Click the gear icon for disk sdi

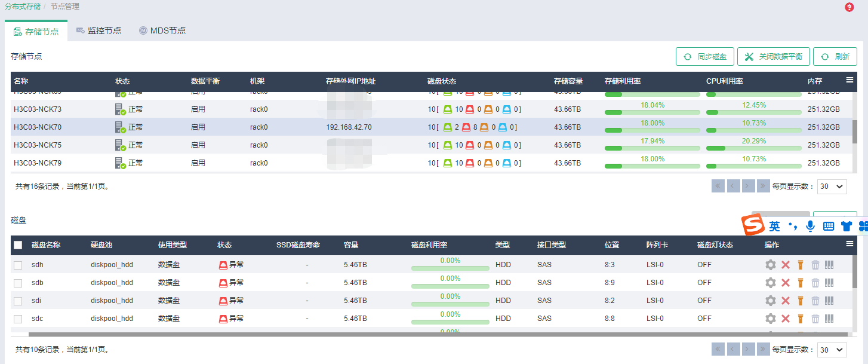(771, 301)
